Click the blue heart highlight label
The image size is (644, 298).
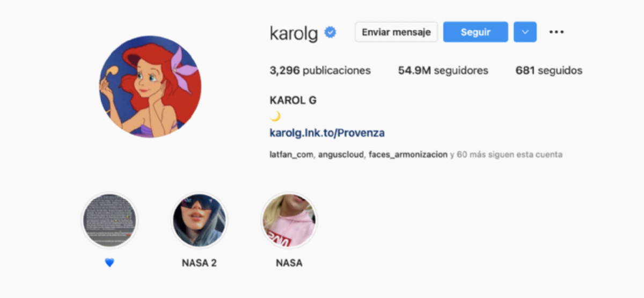[x=109, y=263]
